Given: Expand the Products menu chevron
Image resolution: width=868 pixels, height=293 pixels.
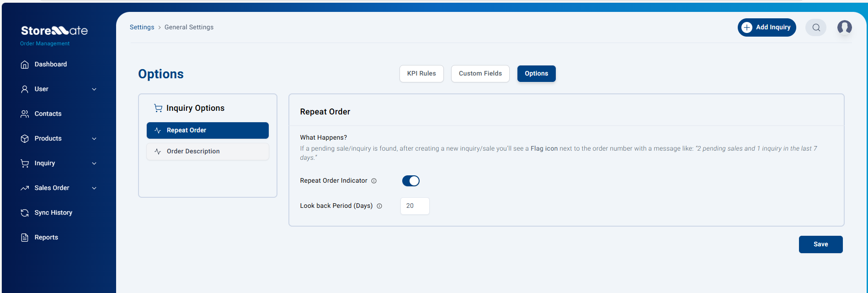Looking at the screenshot, I should tap(94, 139).
